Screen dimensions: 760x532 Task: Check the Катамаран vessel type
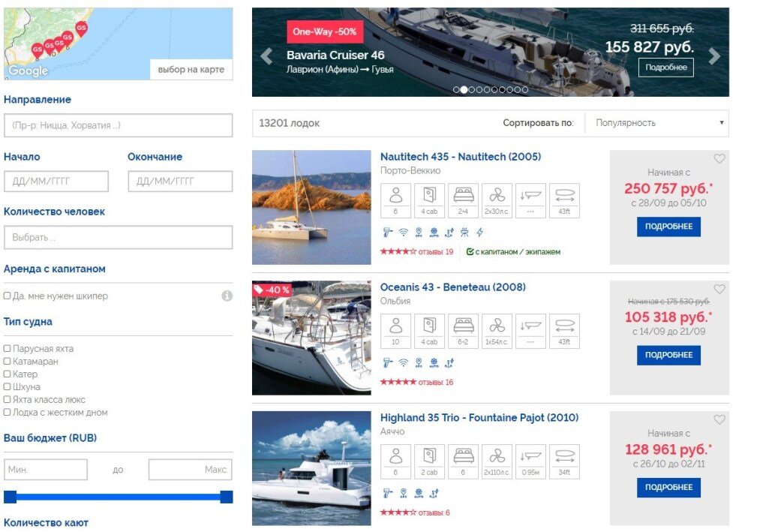[x=7, y=361]
